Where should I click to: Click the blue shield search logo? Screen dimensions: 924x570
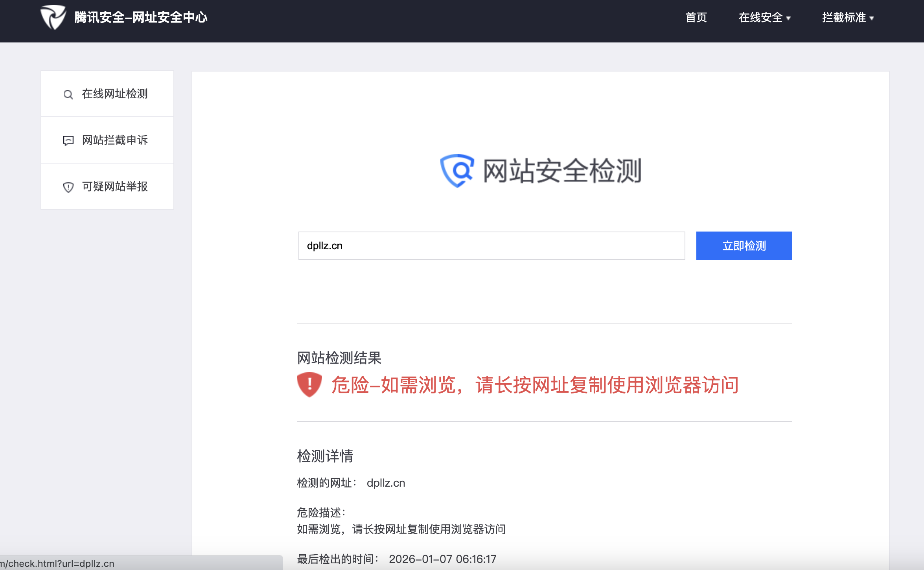tap(457, 171)
